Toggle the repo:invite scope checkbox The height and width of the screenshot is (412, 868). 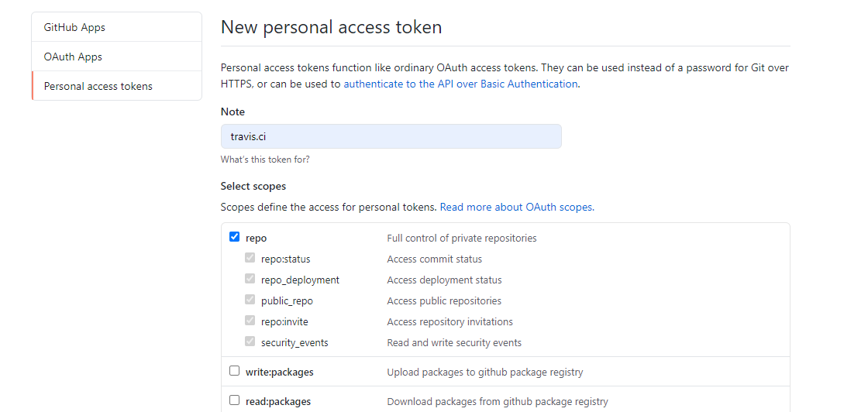[250, 321]
